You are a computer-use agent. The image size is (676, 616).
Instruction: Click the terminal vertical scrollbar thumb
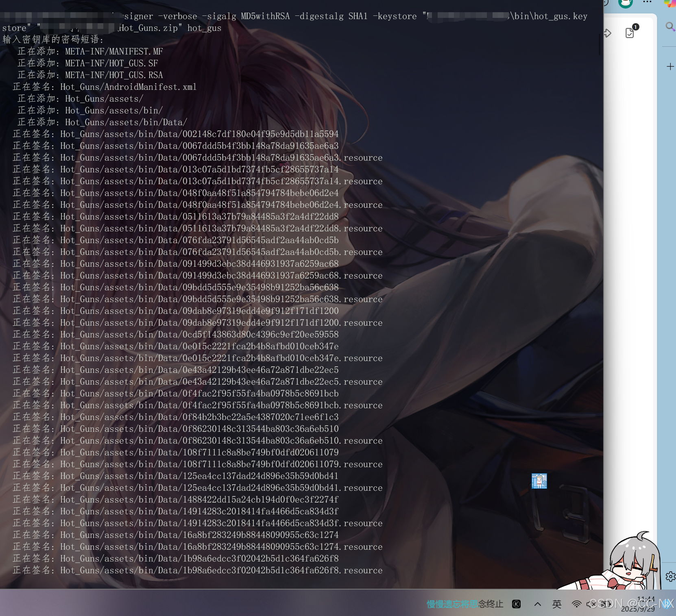(600, 44)
